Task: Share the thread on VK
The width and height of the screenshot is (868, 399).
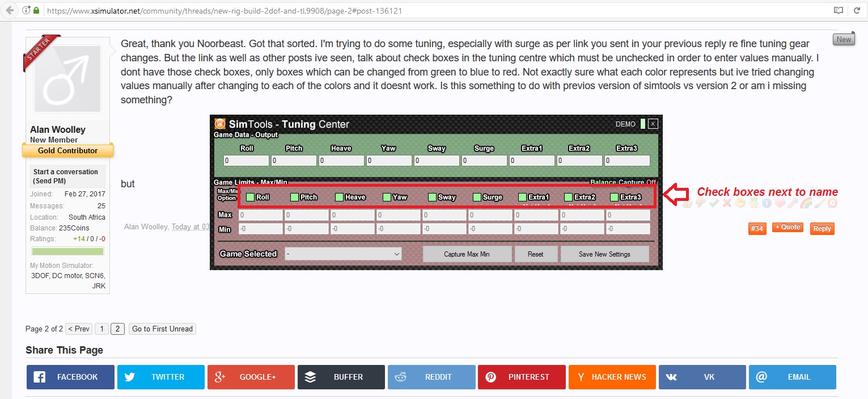Action: 702,377
